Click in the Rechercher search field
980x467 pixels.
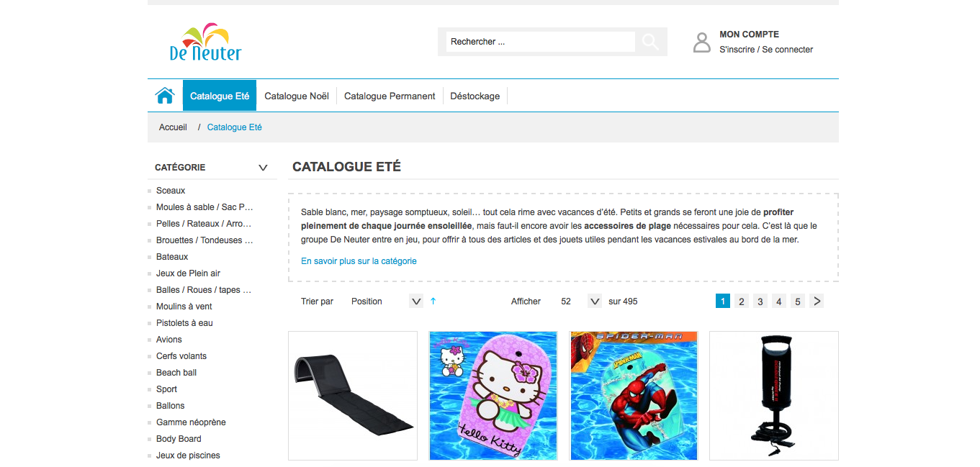click(540, 42)
